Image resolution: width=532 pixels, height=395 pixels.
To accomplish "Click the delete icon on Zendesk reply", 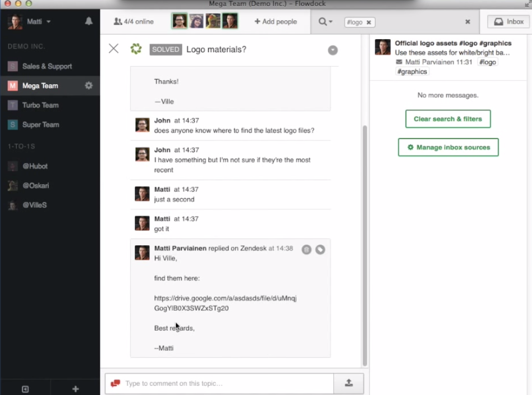I will tap(306, 250).
